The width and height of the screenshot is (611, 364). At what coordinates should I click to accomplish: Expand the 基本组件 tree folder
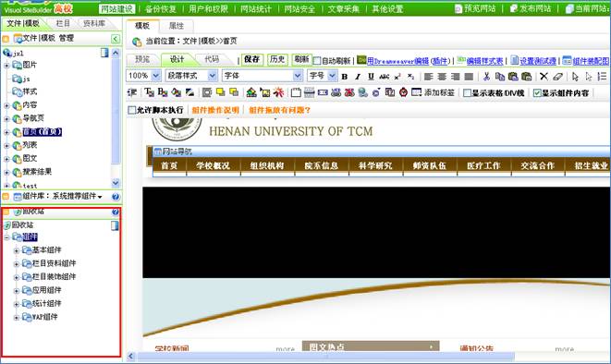[17, 250]
